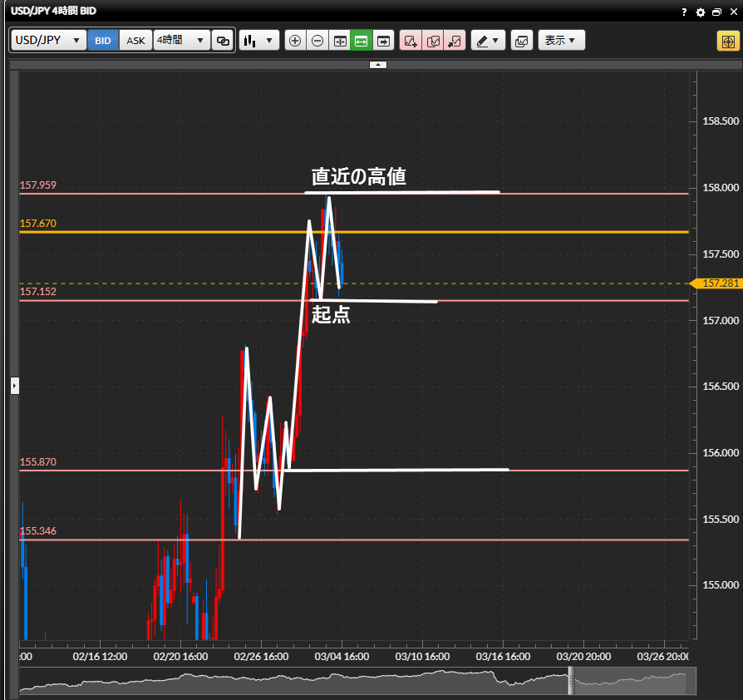Click the fit-all chart display icon
Viewport: 743px width, 700px height.
pyautogui.click(x=340, y=40)
